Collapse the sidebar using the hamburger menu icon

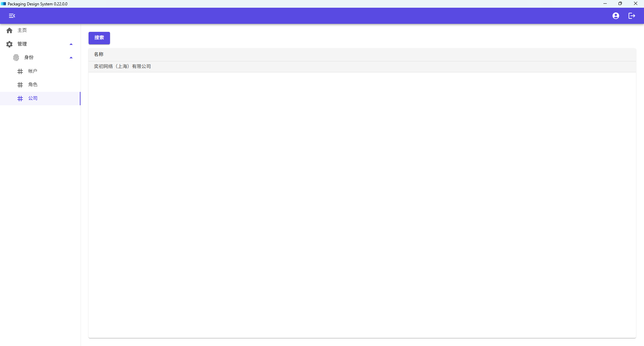[x=12, y=16]
